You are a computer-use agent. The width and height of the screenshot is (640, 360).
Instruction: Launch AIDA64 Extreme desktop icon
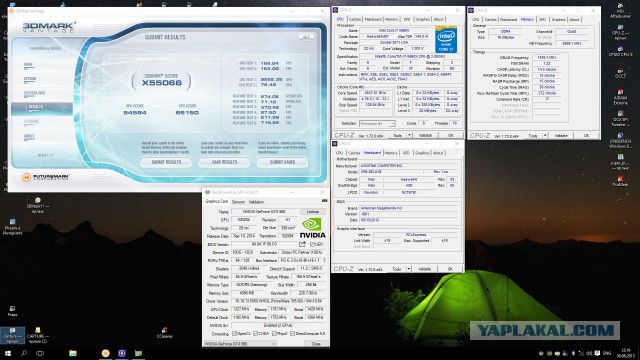(620, 97)
